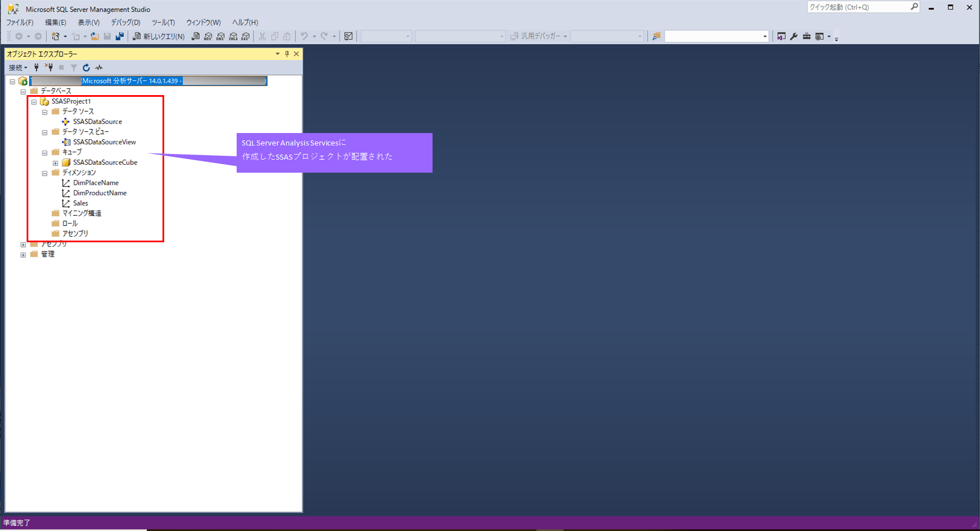Click the Cut scissors icon

262,36
